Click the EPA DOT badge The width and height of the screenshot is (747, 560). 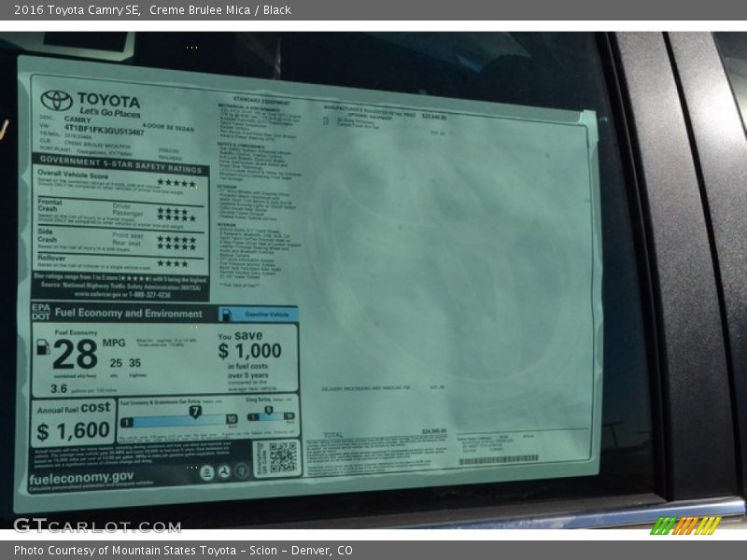(x=41, y=312)
